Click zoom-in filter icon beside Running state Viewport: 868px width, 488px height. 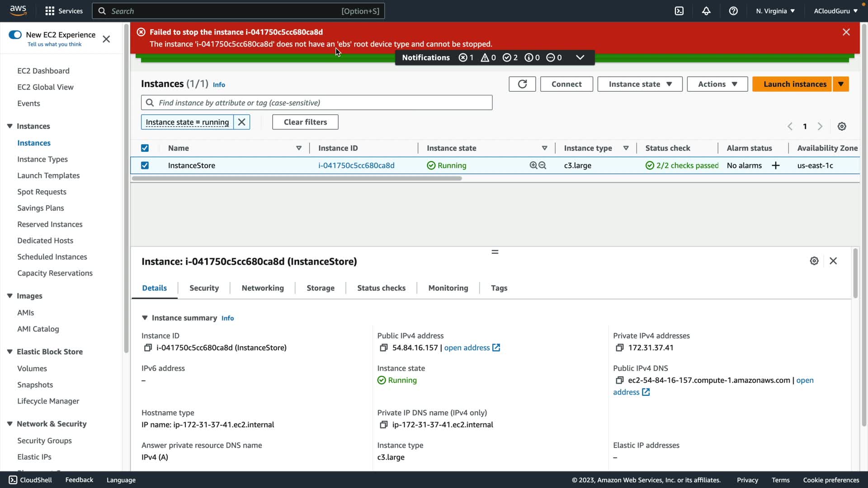coord(533,165)
